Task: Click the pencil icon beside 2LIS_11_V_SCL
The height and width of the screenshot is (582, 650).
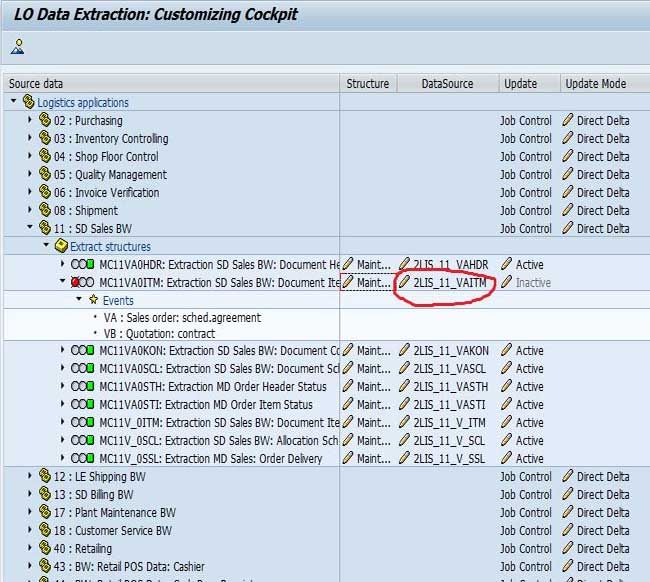Action: tap(405, 440)
